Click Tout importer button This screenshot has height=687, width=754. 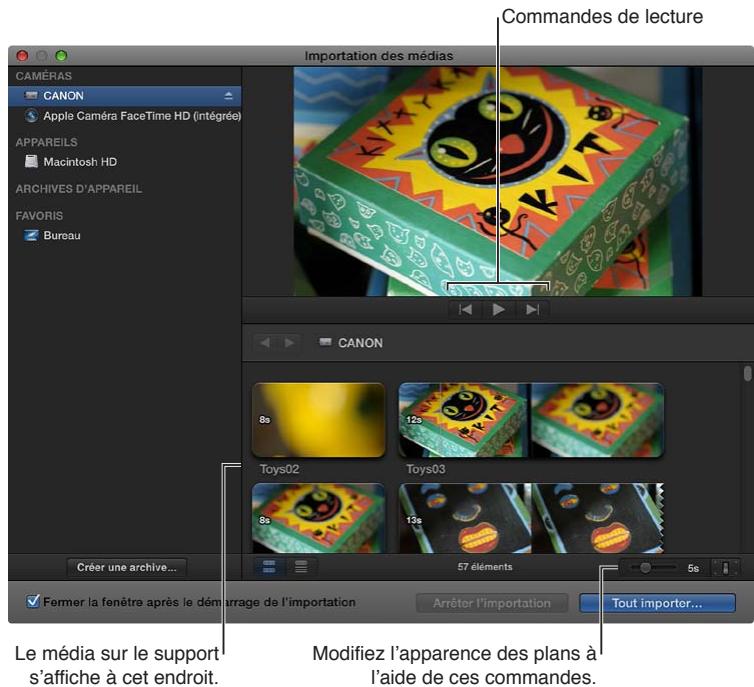(657, 603)
